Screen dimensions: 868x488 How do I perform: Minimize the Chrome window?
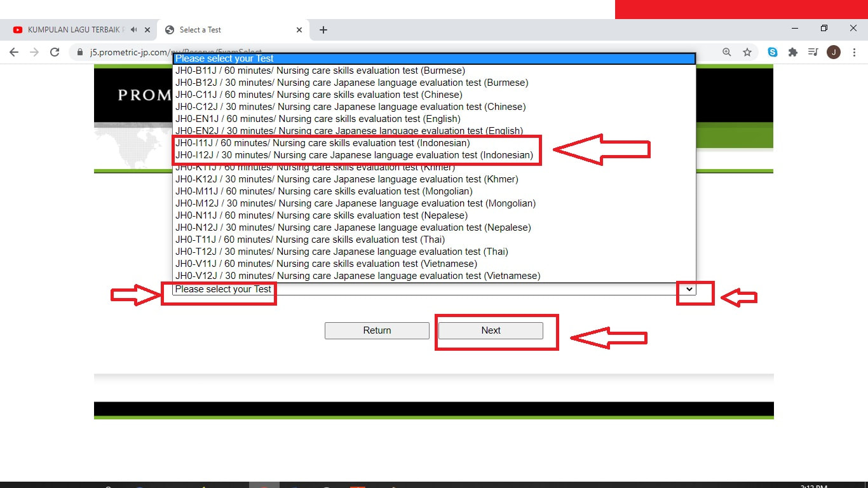coord(795,29)
